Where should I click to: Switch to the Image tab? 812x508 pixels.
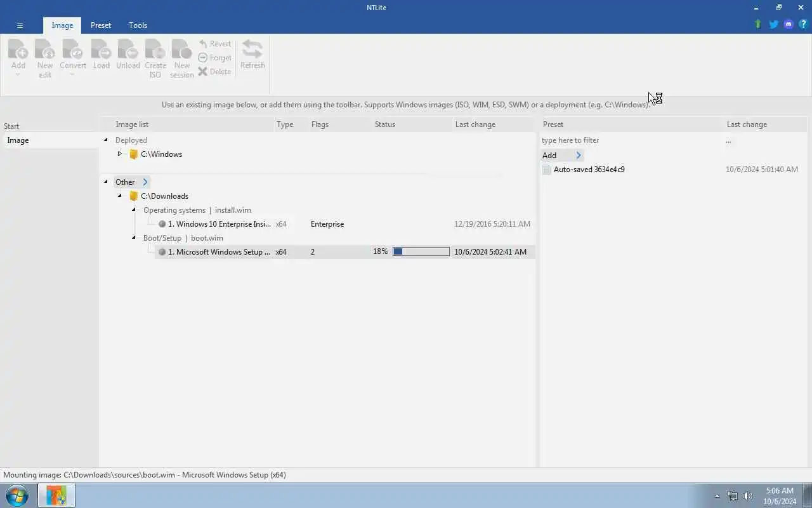[x=62, y=25]
